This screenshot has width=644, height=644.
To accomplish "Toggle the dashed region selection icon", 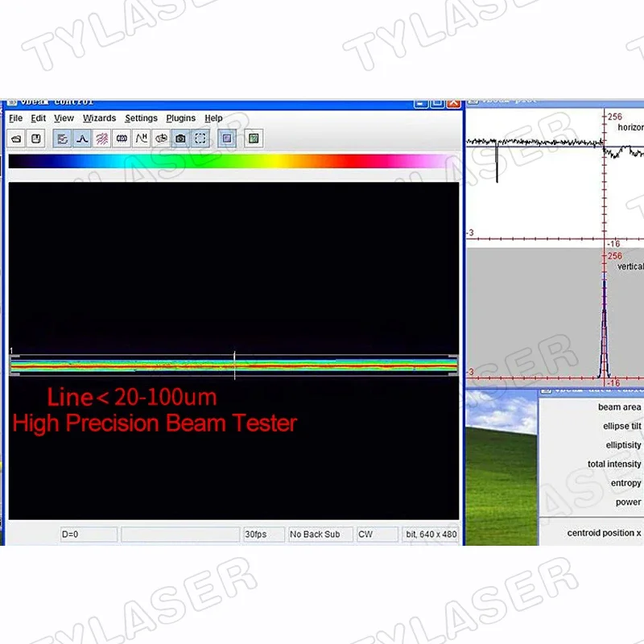I will click(x=200, y=138).
